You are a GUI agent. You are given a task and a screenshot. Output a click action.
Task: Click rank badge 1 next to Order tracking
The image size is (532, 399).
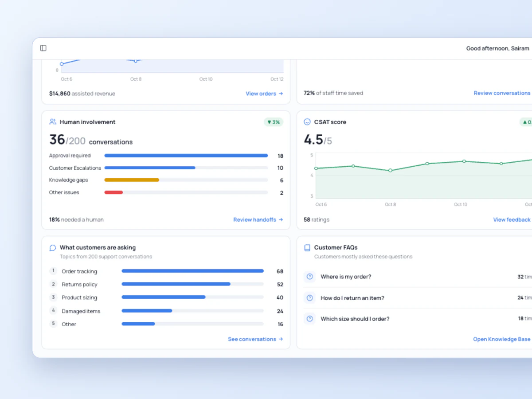tap(53, 271)
